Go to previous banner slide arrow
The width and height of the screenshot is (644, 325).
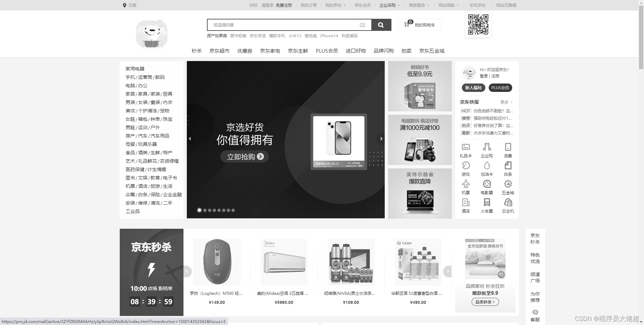(190, 139)
